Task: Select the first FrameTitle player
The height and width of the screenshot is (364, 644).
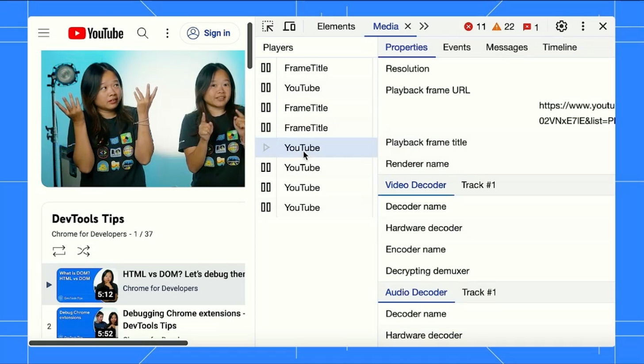Action: [316, 68]
